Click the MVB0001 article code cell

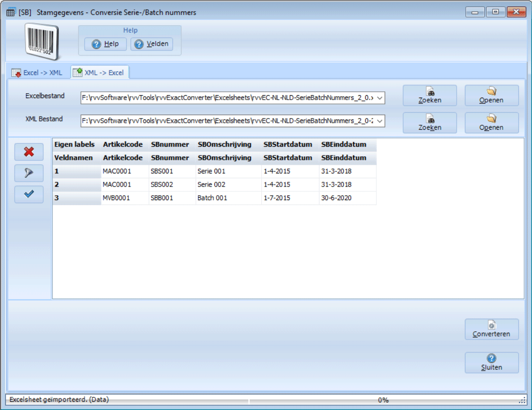pyautogui.click(x=125, y=198)
